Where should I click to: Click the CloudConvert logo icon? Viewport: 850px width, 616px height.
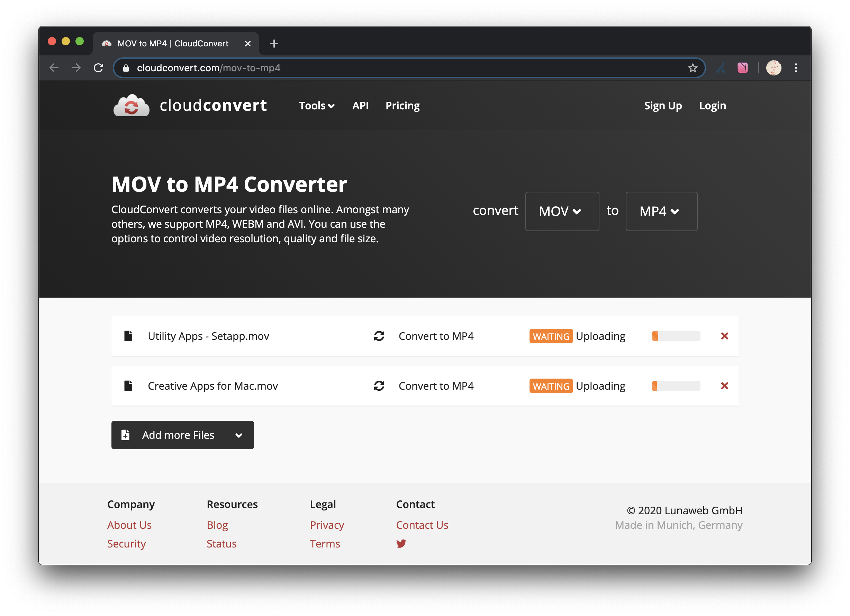pyautogui.click(x=129, y=105)
